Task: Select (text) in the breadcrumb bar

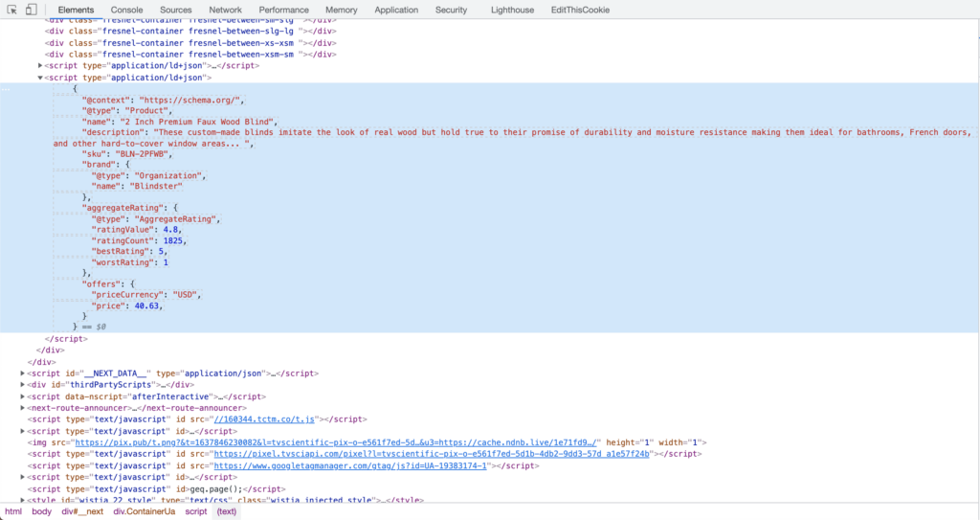Action: pyautogui.click(x=227, y=512)
